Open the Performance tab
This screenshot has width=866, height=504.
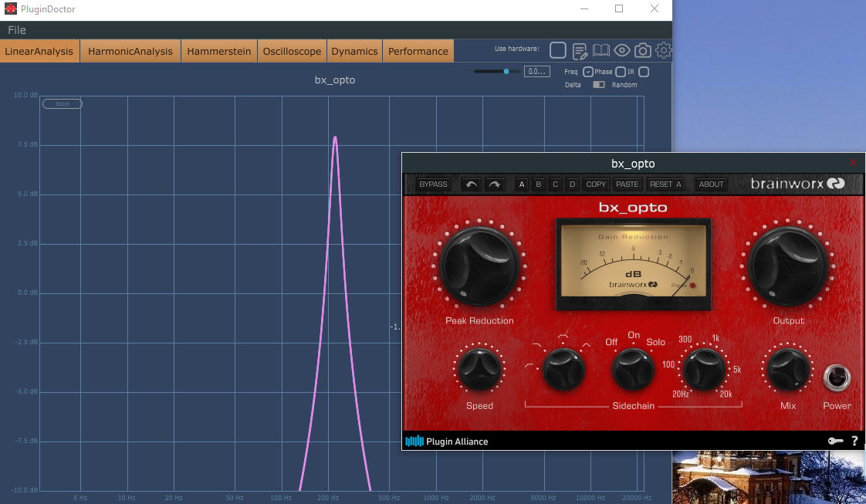418,52
